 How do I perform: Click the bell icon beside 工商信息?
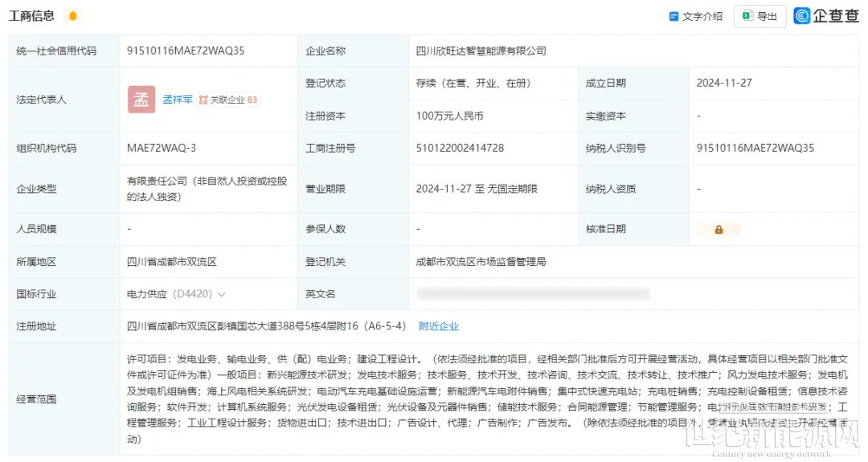tap(73, 16)
